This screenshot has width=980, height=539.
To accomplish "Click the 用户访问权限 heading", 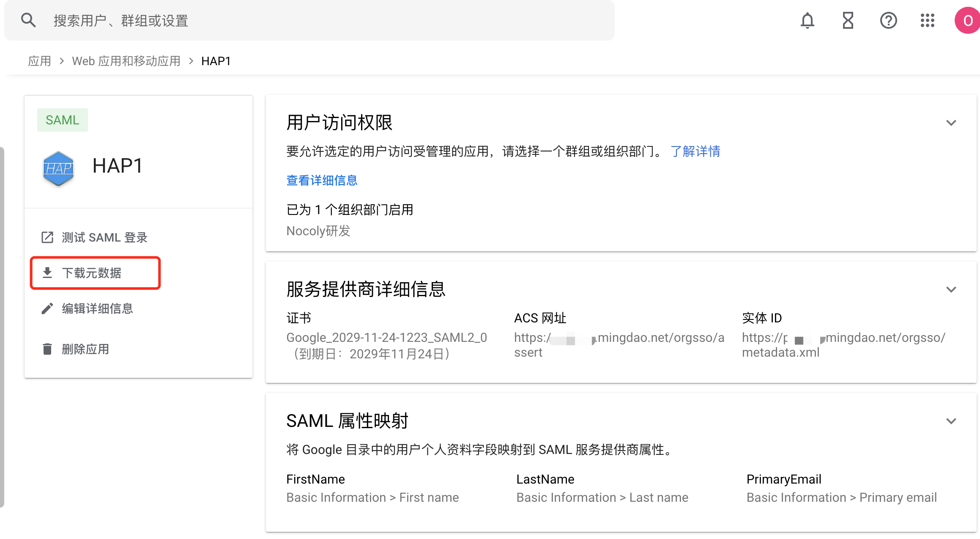I will pyautogui.click(x=339, y=123).
